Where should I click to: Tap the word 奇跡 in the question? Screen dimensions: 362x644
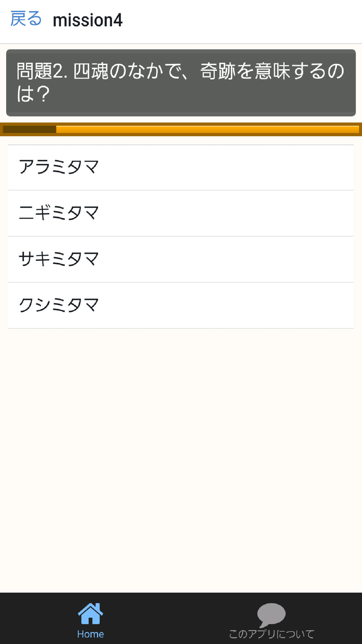[218, 71]
